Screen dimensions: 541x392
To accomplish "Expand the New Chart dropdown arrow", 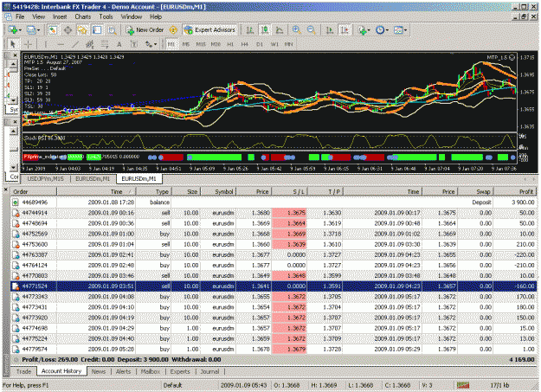I will tap(20, 30).
